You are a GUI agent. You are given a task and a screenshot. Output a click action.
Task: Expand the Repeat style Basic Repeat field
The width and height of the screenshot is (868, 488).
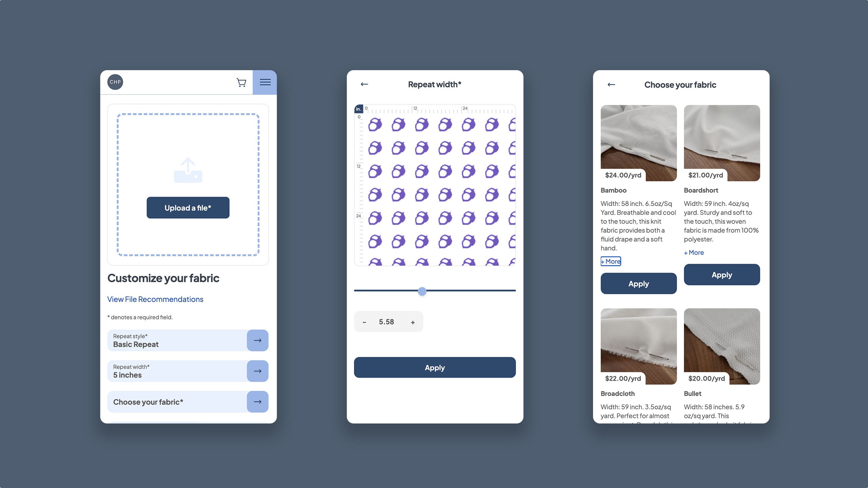coord(257,340)
